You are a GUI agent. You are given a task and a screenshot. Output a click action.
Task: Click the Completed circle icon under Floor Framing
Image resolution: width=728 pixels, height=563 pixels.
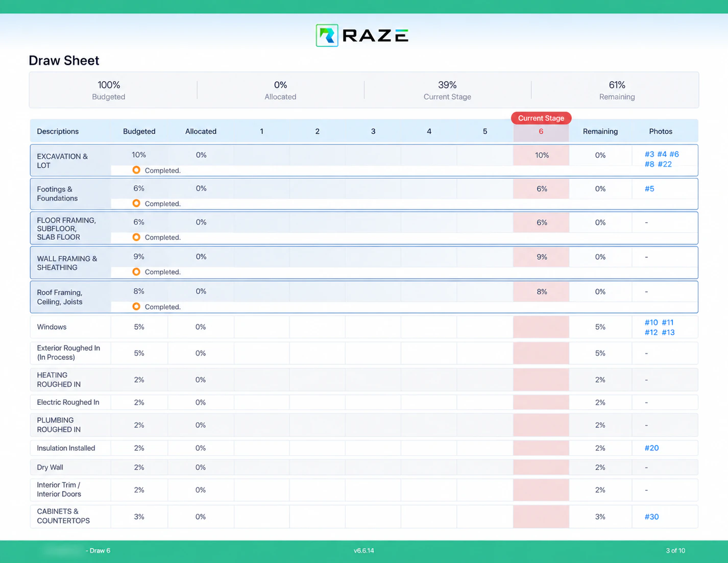click(136, 237)
